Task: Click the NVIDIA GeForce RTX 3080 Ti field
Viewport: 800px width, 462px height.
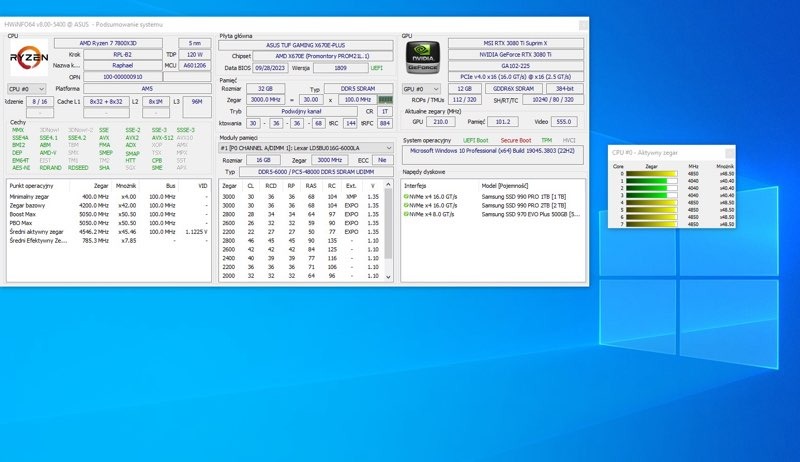Action: click(x=515, y=55)
